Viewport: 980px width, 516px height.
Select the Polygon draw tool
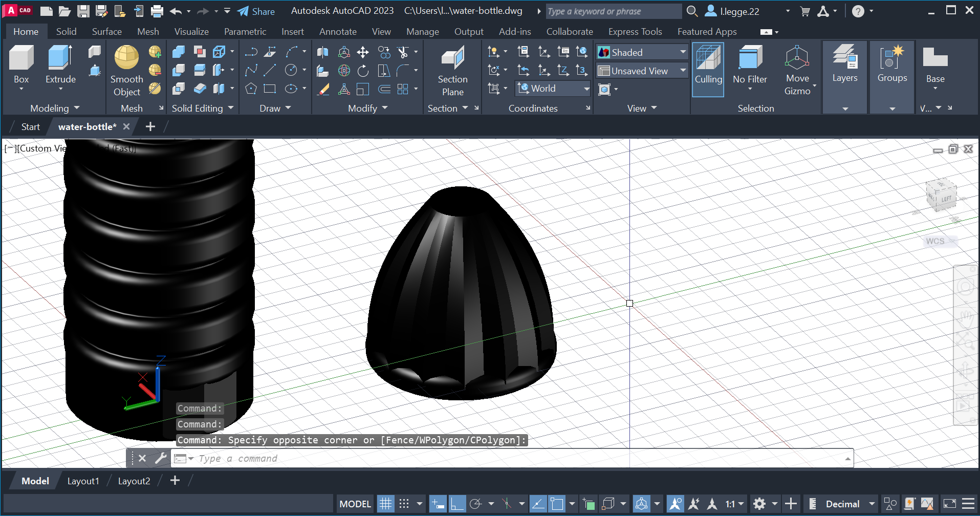[251, 89]
